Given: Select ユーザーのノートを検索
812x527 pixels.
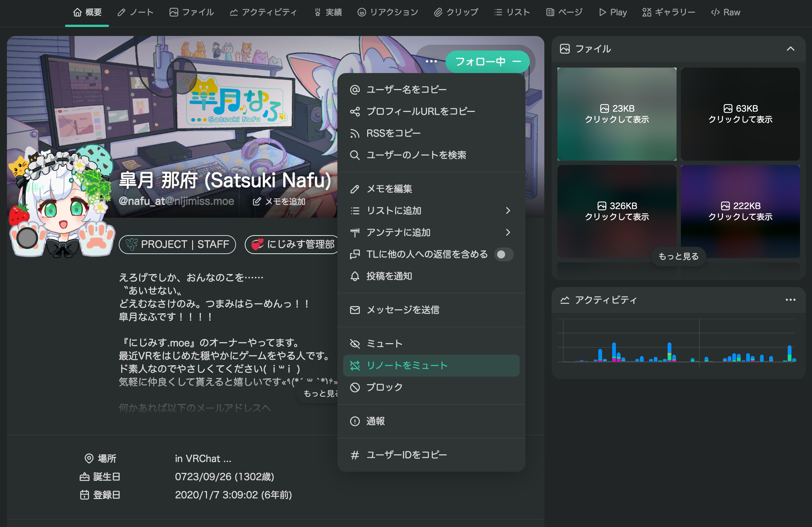Looking at the screenshot, I should (x=431, y=155).
